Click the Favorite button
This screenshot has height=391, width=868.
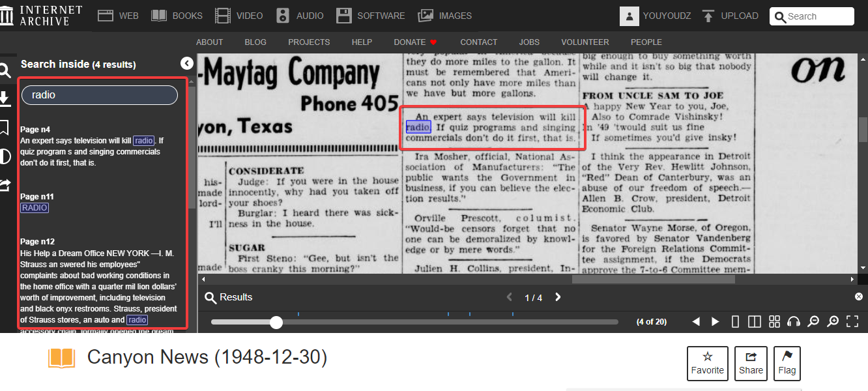(708, 364)
